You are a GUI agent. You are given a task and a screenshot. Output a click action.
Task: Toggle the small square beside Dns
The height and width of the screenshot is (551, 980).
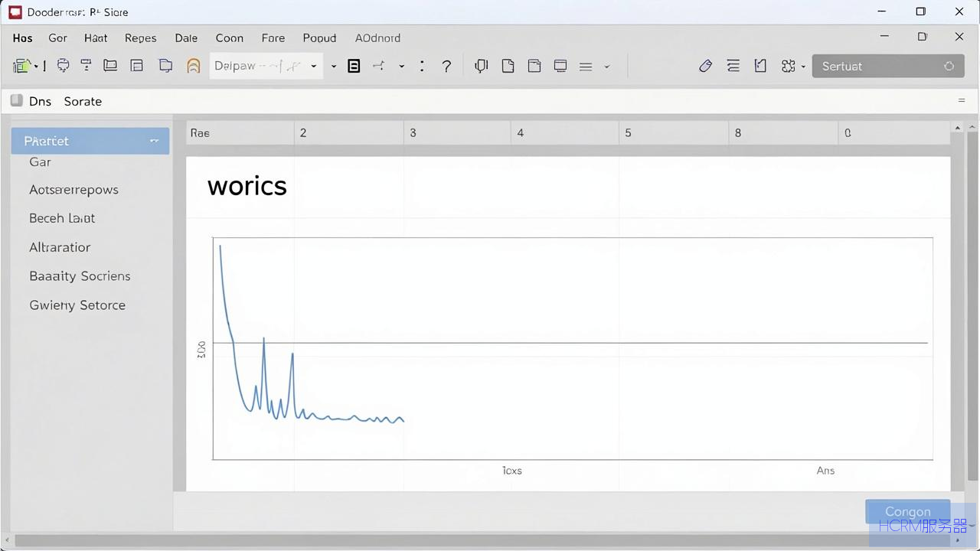(x=17, y=100)
